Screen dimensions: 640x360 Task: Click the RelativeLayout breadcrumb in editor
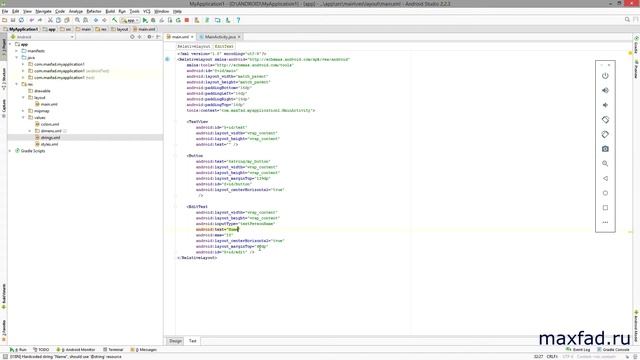coord(193,47)
